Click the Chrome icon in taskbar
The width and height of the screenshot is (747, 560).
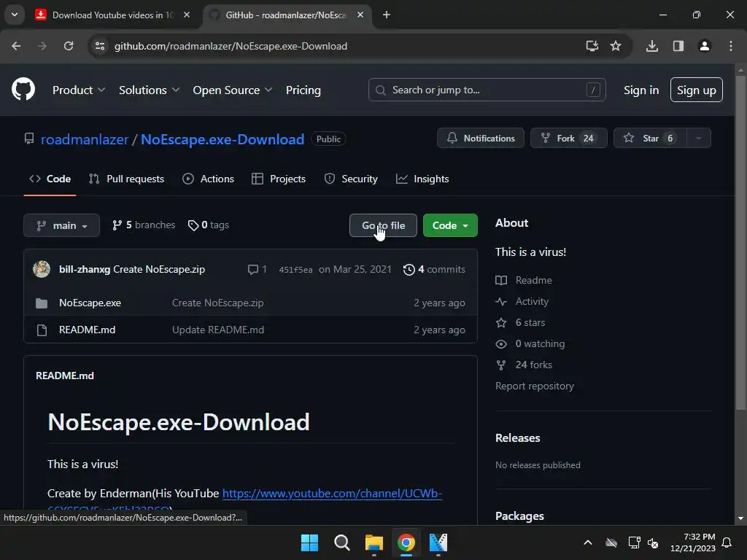(x=406, y=542)
